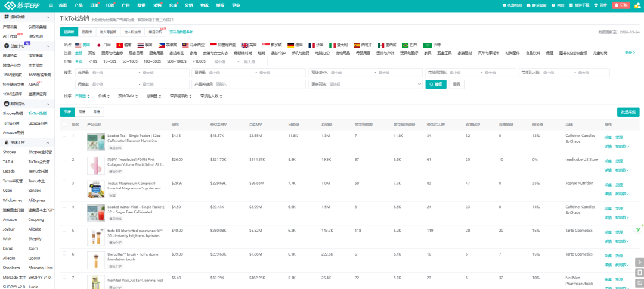Click the 同步 sync icon in header
Screen dimensions: 644x289
596,5
